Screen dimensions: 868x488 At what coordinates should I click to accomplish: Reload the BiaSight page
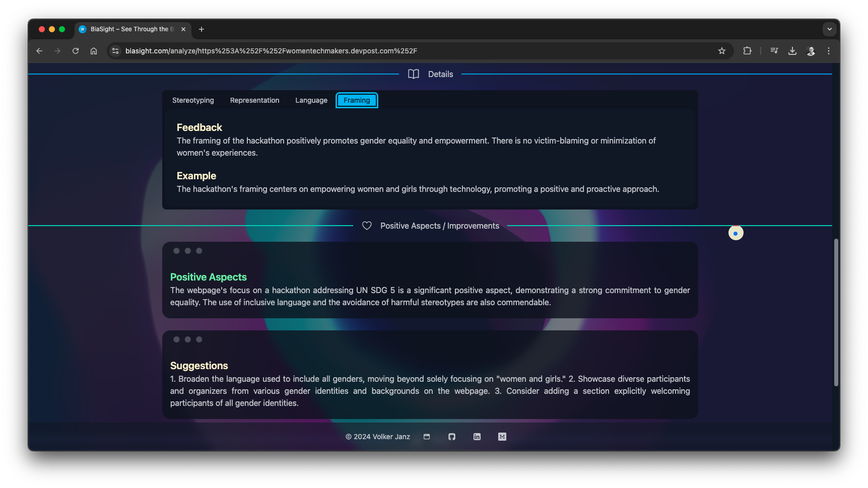click(75, 51)
